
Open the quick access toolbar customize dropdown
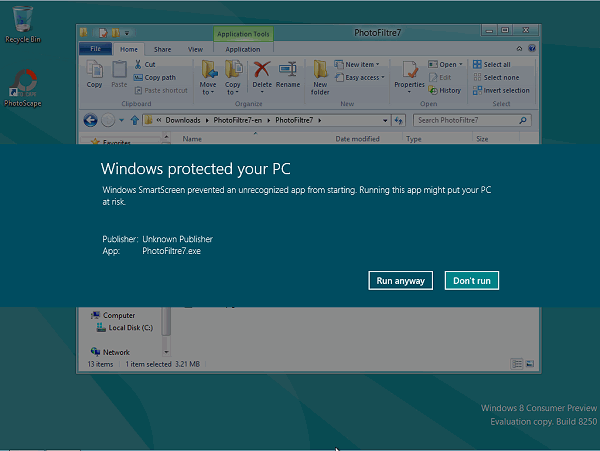[127, 33]
